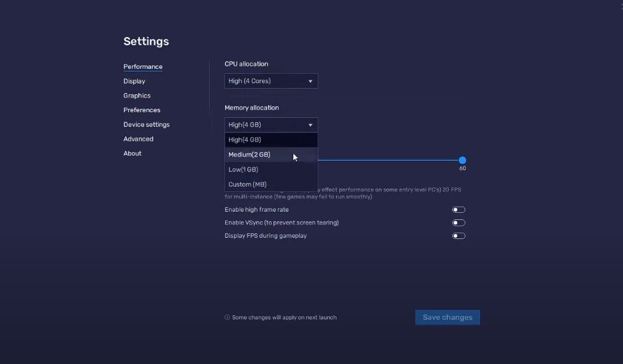Pick Custom (MB) from the memory list

pos(247,184)
